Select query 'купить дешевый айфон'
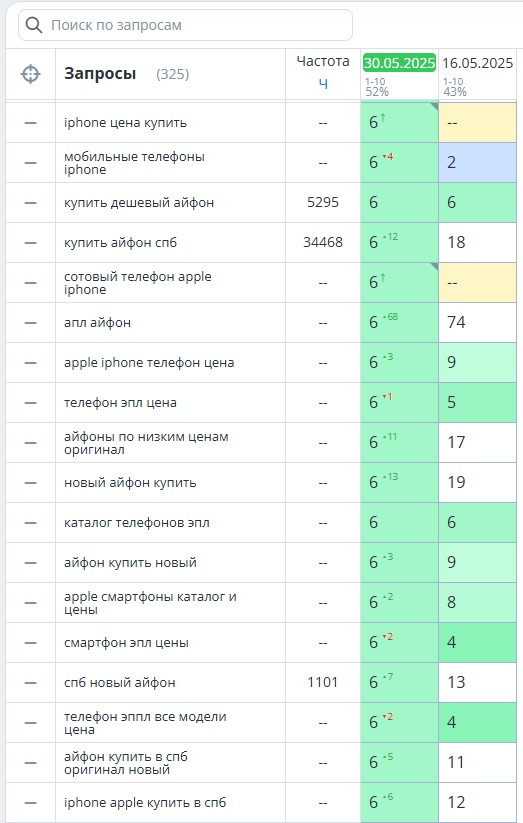The height and width of the screenshot is (823, 523). tap(139, 203)
